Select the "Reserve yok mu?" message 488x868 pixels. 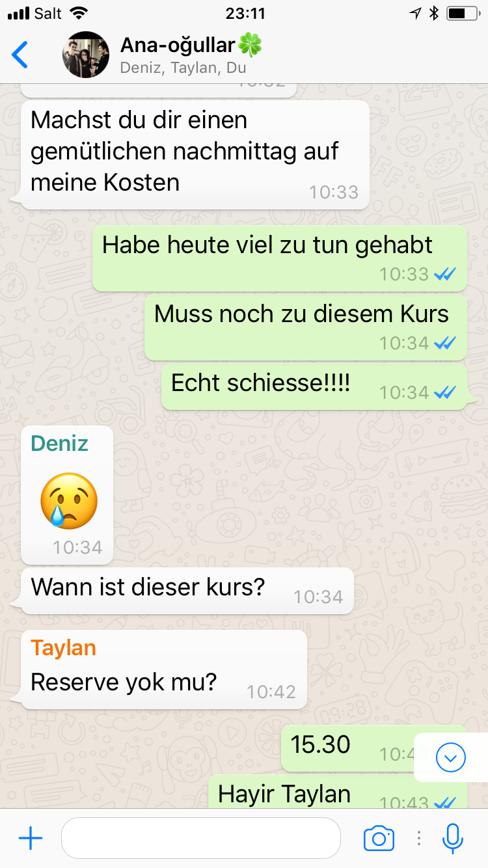pyautogui.click(x=164, y=670)
